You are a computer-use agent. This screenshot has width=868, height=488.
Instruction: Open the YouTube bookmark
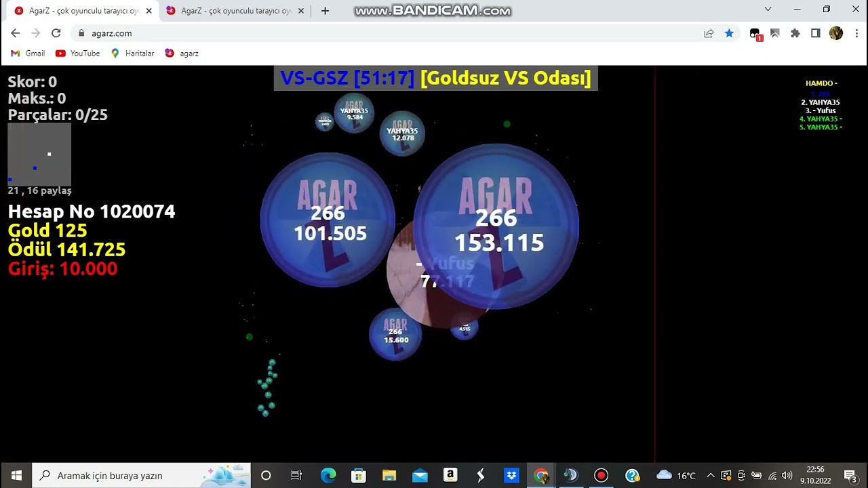[x=78, y=54]
